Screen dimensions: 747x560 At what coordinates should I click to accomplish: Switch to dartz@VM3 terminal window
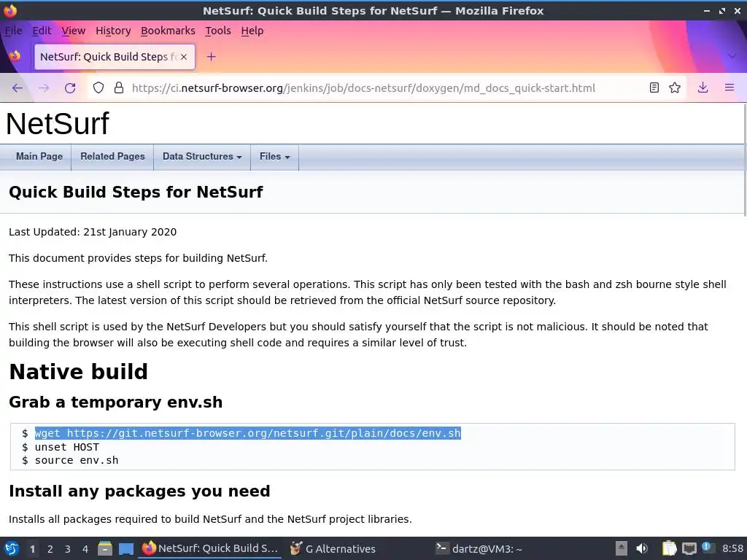tap(480, 548)
